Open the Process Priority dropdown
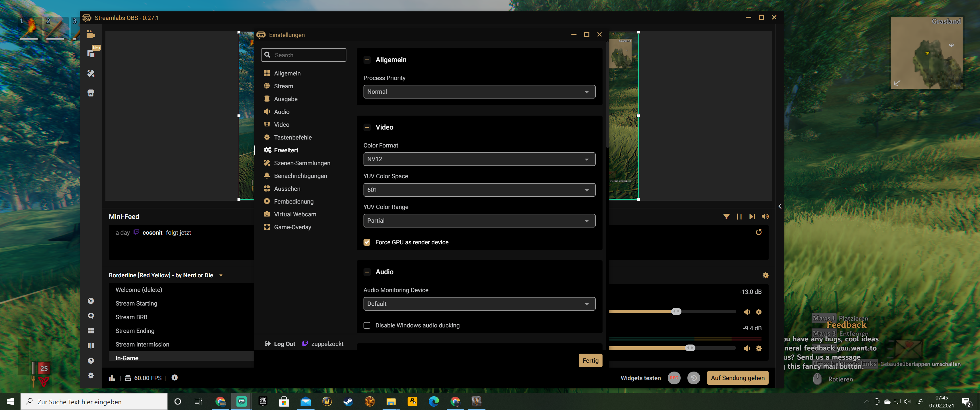980x410 pixels. click(x=479, y=92)
